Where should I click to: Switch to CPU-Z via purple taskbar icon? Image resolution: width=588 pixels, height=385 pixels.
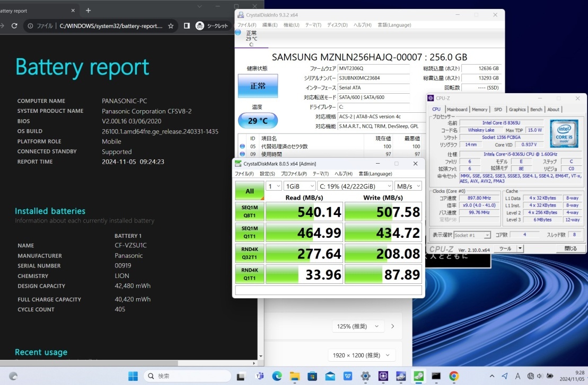[383, 376]
